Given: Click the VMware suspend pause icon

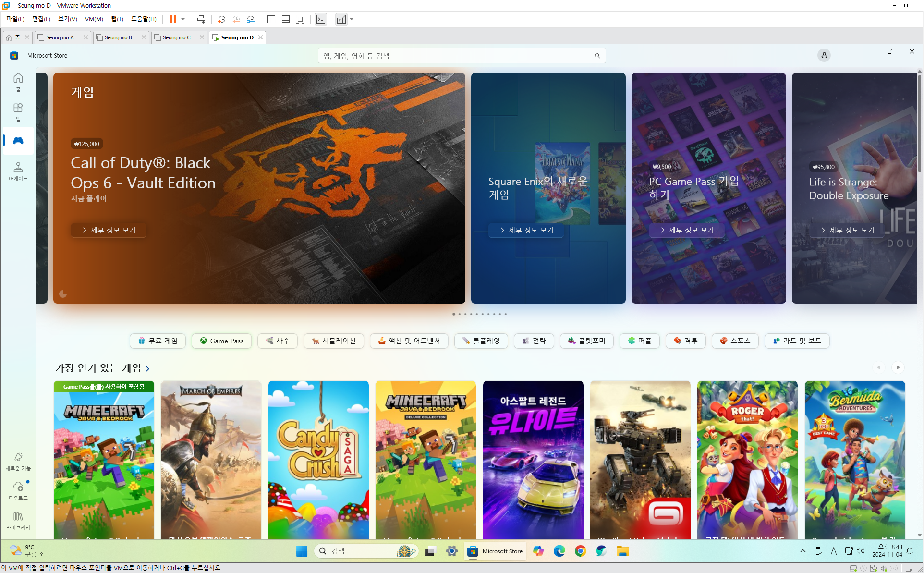Looking at the screenshot, I should coord(173,19).
